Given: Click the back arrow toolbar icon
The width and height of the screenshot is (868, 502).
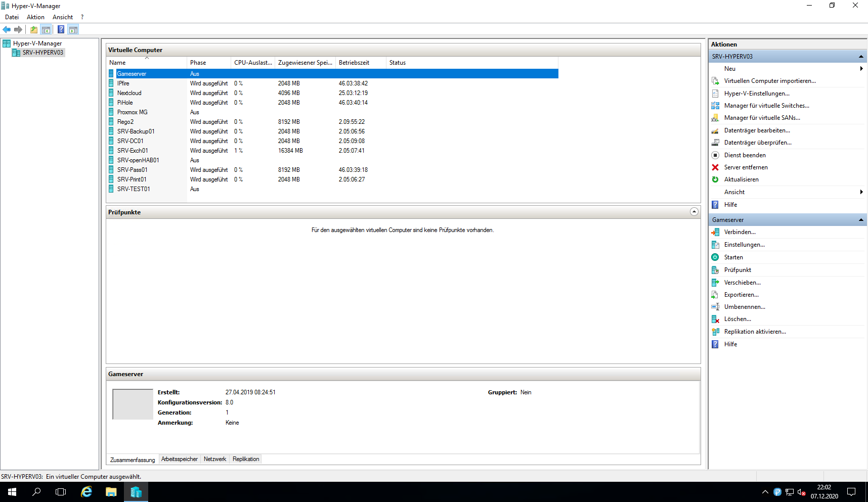Looking at the screenshot, I should click(x=7, y=30).
